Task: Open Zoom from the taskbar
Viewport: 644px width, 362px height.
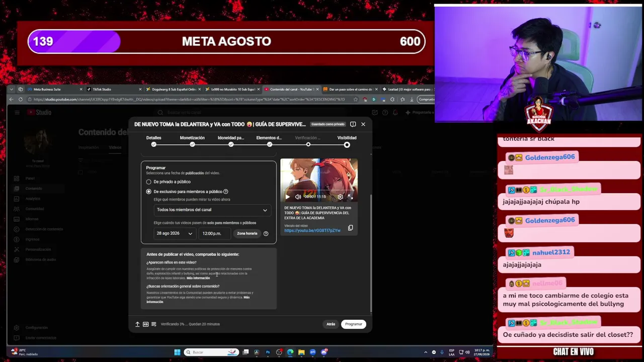Action: (312, 352)
